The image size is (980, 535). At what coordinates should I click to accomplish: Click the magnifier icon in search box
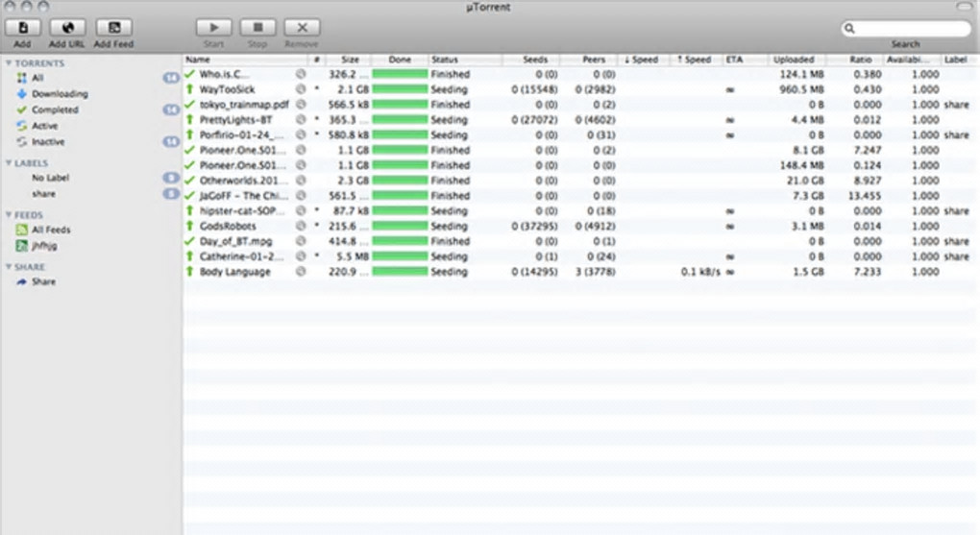tap(849, 28)
